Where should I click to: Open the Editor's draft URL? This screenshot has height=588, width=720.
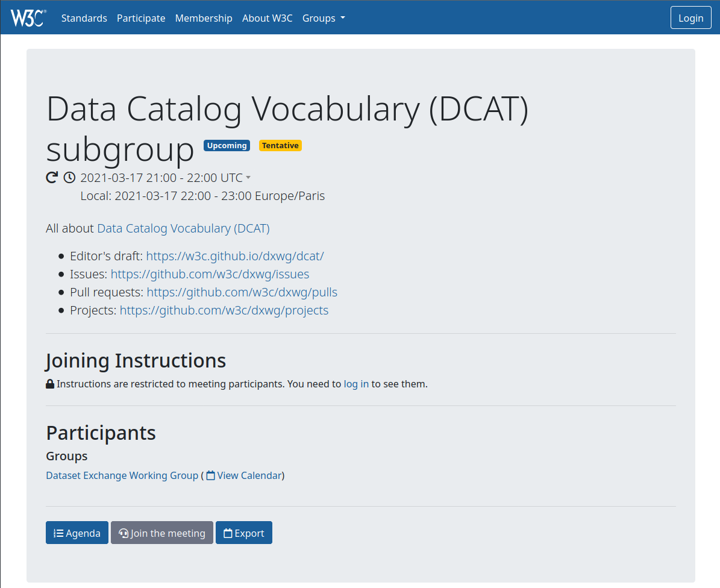tap(235, 256)
